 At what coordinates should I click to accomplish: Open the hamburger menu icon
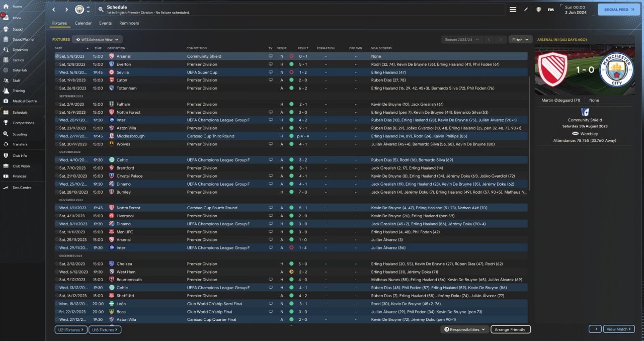[513, 10]
